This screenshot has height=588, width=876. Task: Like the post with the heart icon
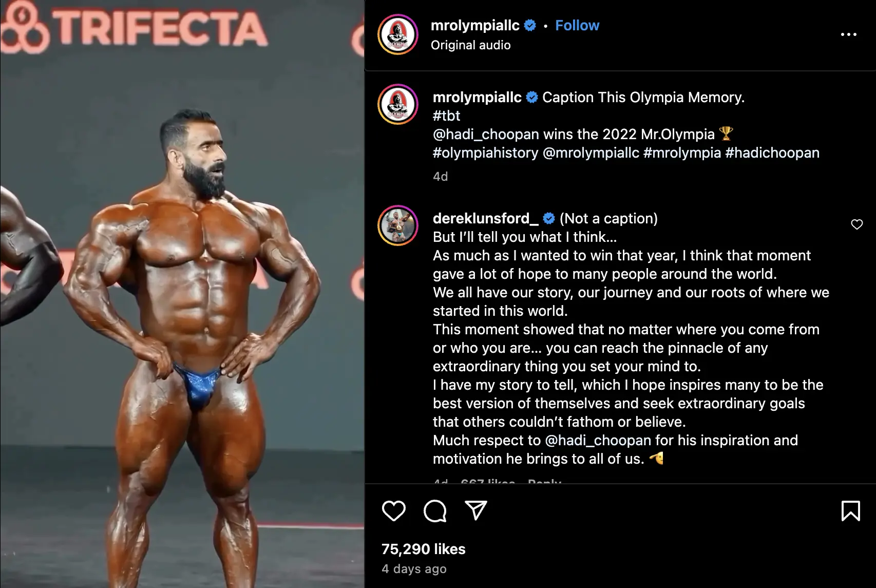[x=394, y=510]
